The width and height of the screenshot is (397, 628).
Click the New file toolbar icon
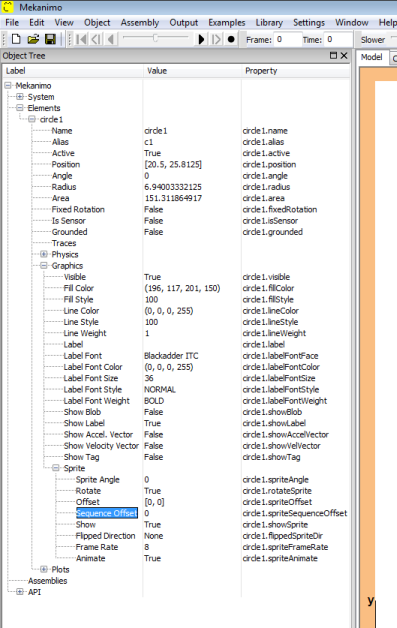click(16, 39)
